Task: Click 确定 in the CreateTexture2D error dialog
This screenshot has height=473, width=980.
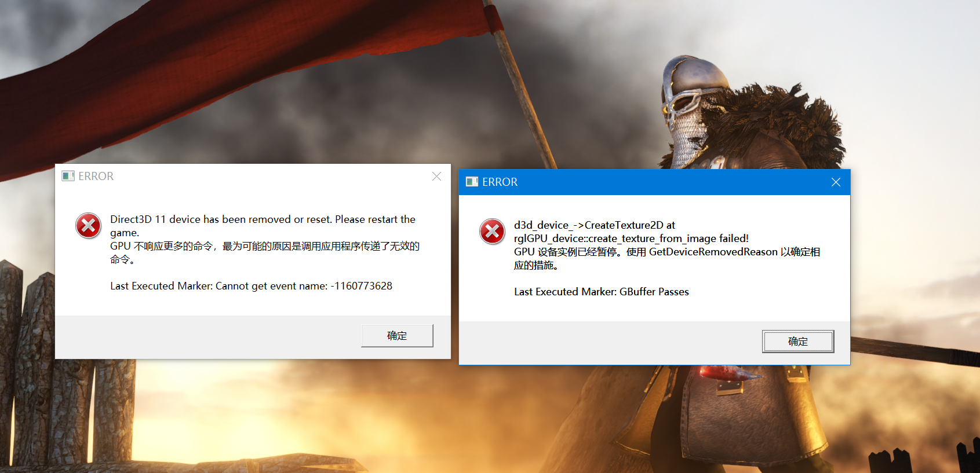Action: pos(798,342)
